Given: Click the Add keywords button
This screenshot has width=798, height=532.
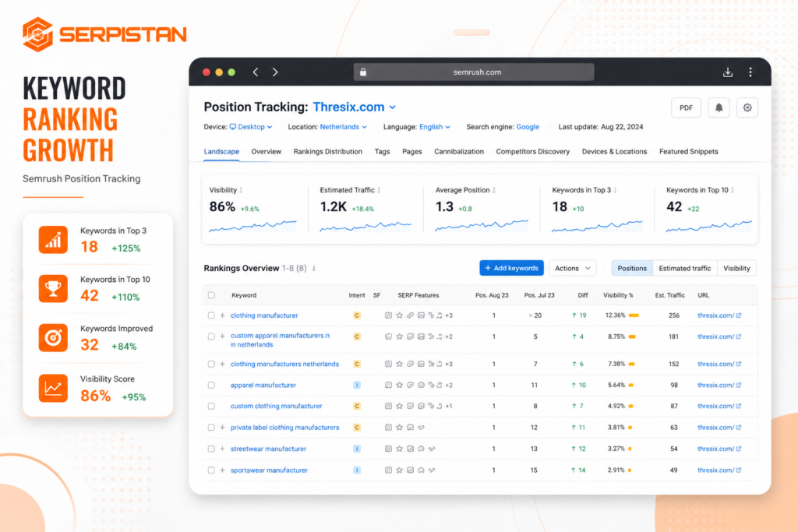Looking at the screenshot, I should pyautogui.click(x=511, y=268).
